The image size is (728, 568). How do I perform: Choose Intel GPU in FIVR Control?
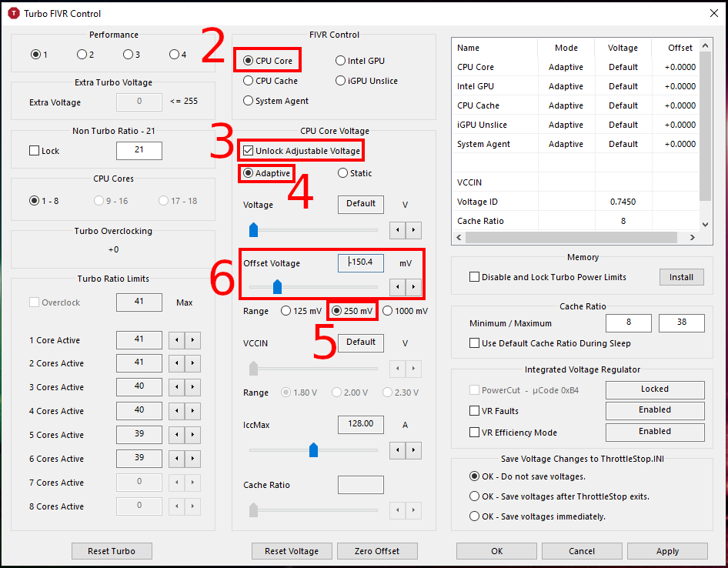click(x=360, y=60)
